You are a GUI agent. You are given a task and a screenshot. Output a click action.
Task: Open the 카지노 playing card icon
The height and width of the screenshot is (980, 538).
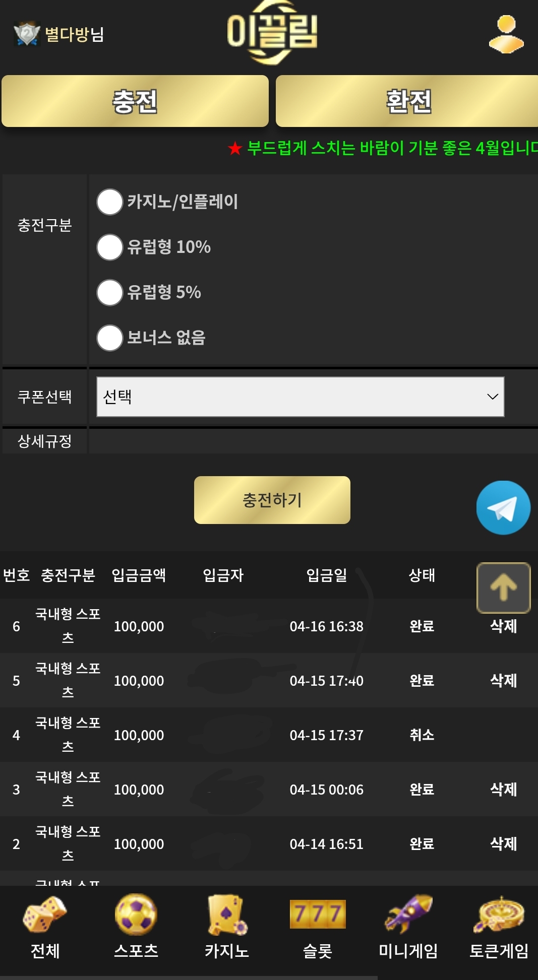point(227,914)
